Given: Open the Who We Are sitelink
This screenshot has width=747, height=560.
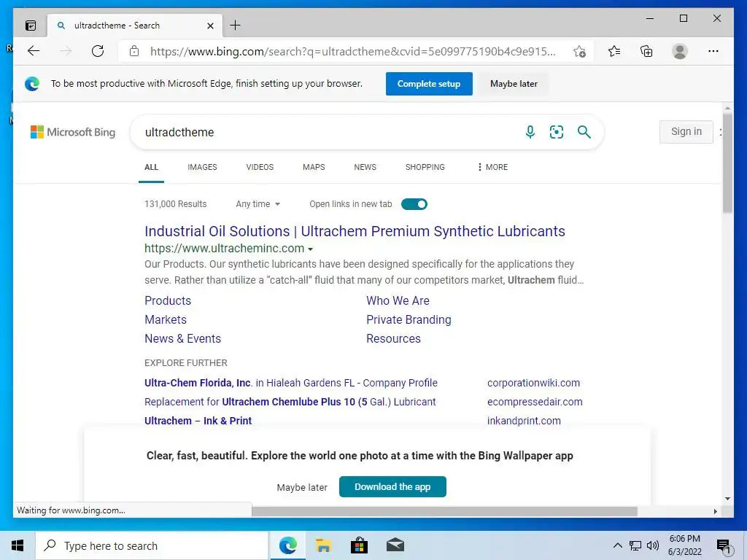Looking at the screenshot, I should (x=398, y=300).
